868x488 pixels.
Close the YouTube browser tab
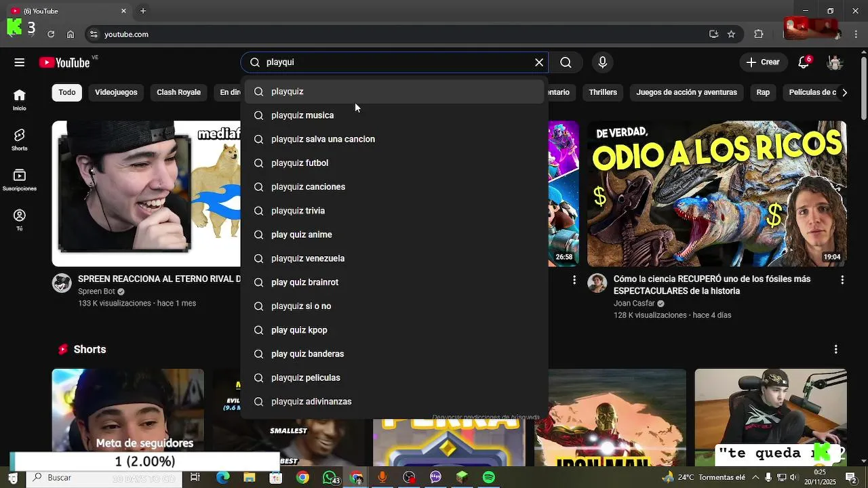[x=123, y=11]
